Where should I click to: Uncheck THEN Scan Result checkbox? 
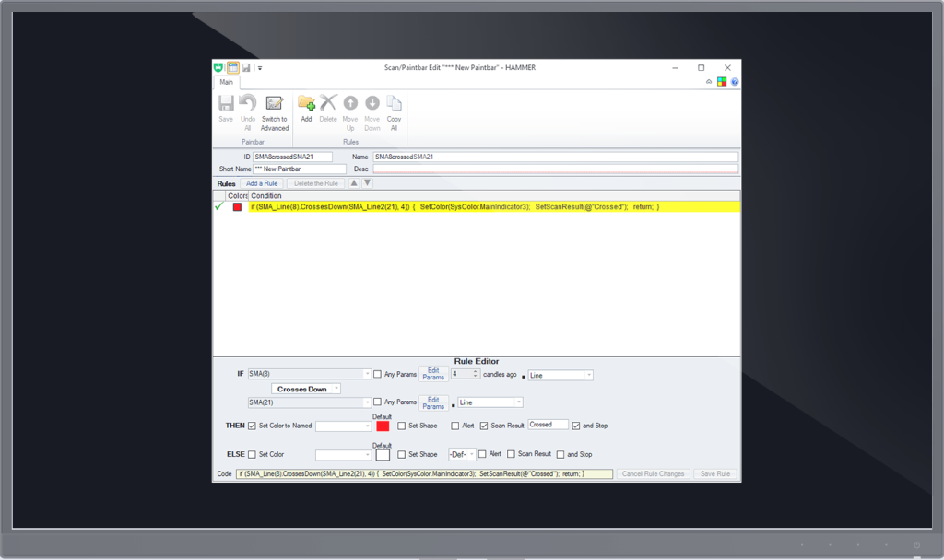pos(484,426)
